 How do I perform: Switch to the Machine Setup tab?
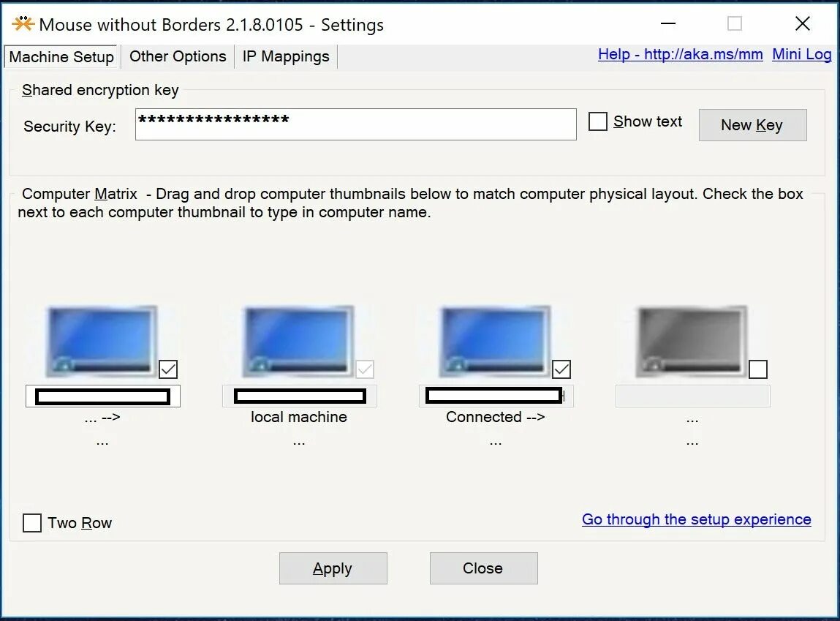click(x=61, y=57)
